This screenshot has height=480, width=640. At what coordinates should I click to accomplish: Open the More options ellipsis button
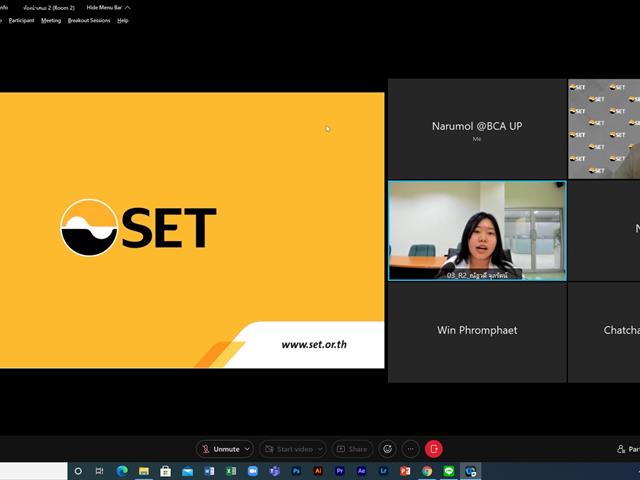tap(411, 449)
